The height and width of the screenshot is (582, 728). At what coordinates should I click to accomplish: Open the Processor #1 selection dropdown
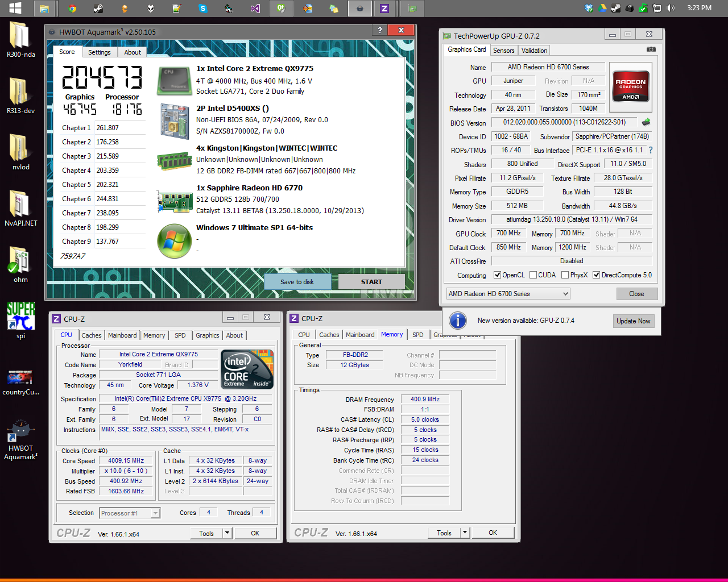point(130,513)
